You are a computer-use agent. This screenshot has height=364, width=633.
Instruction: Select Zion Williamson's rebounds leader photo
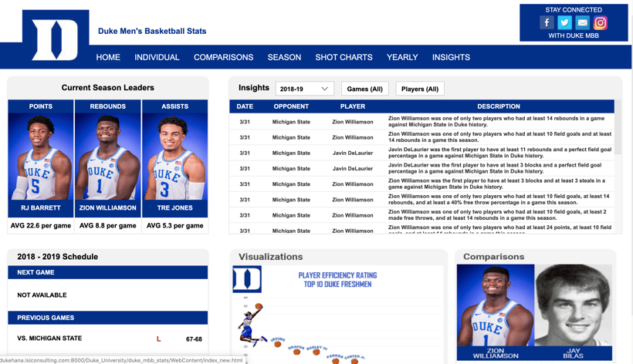pyautogui.click(x=108, y=157)
